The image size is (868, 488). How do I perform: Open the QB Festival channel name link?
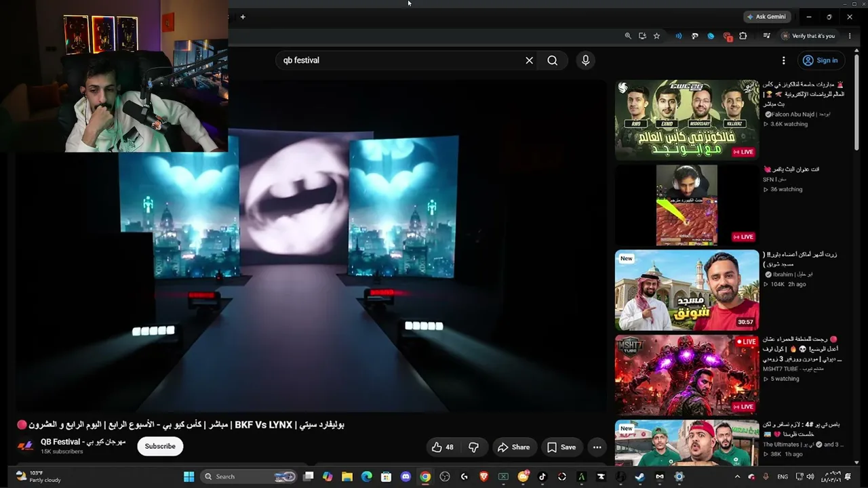(83, 442)
